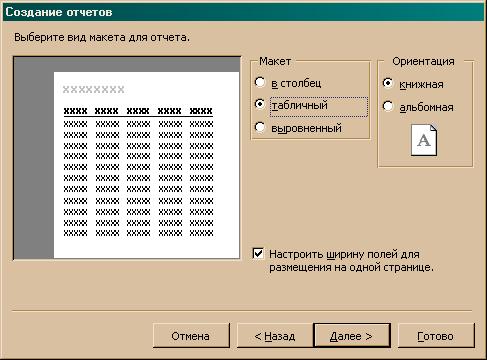Click the "Отмена" button
Image resolution: width=487 pixels, height=360 pixels.
point(191,336)
